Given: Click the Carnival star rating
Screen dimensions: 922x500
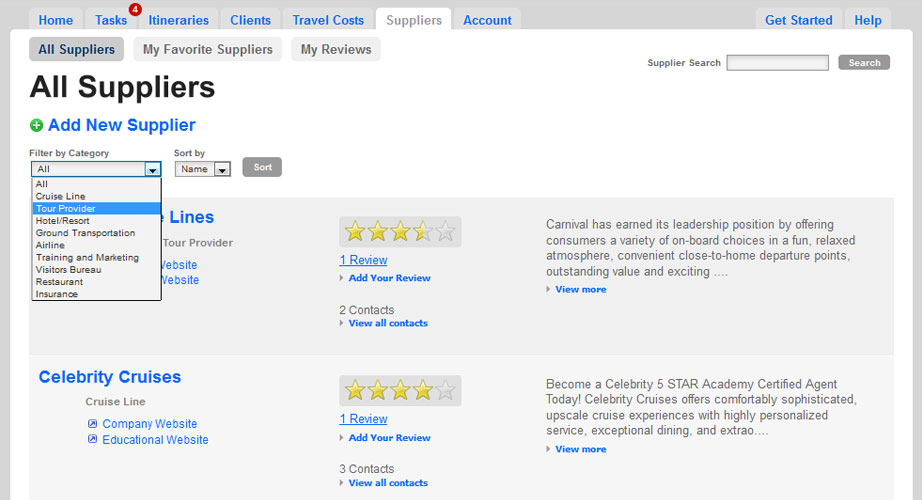Looking at the screenshot, I should click(x=400, y=231).
